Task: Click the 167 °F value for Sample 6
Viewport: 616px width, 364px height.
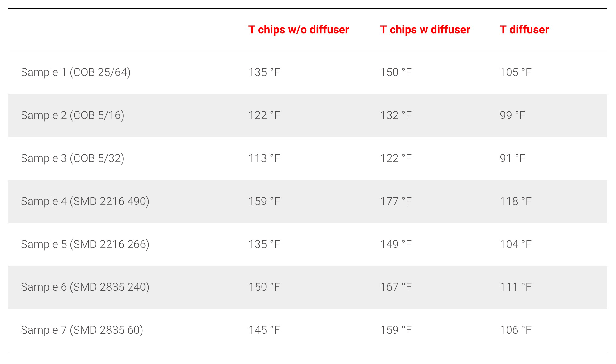Action: click(396, 287)
